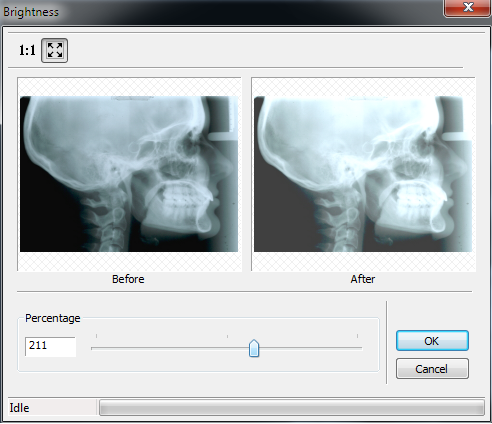Click the progress bar in status area
This screenshot has width=492, height=424.
pos(292,407)
